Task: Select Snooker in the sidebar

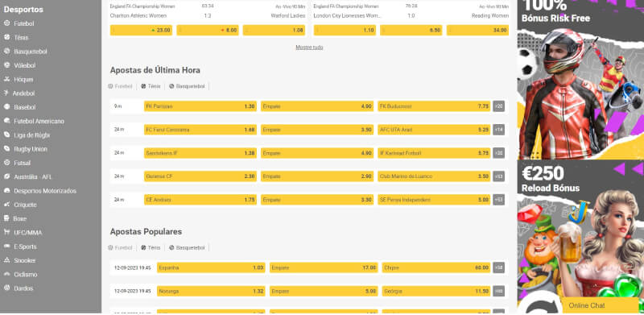Action: [x=25, y=261]
